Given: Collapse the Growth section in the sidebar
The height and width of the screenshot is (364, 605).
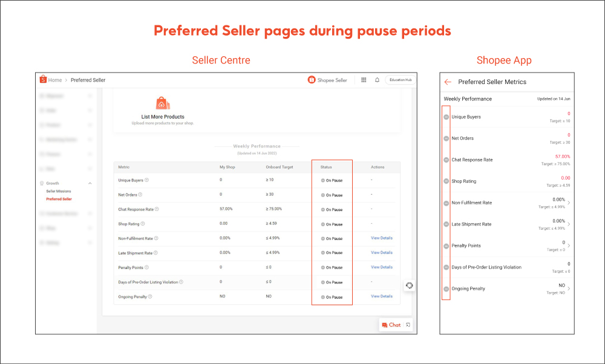Looking at the screenshot, I should [x=90, y=183].
